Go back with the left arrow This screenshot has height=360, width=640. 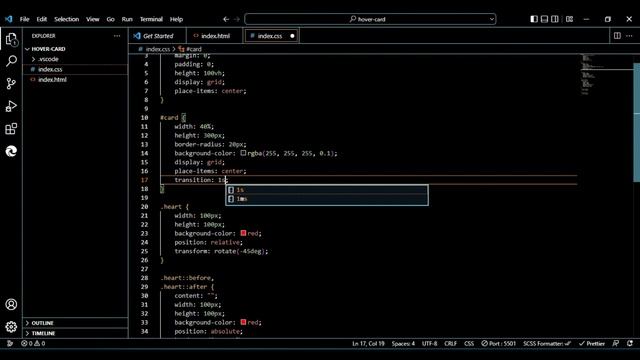click(226, 19)
